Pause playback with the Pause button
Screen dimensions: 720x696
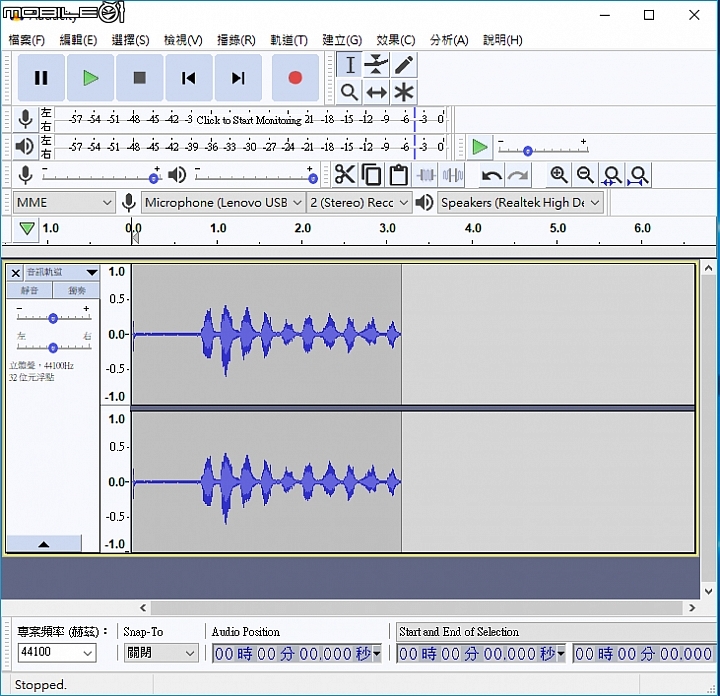click(x=41, y=78)
